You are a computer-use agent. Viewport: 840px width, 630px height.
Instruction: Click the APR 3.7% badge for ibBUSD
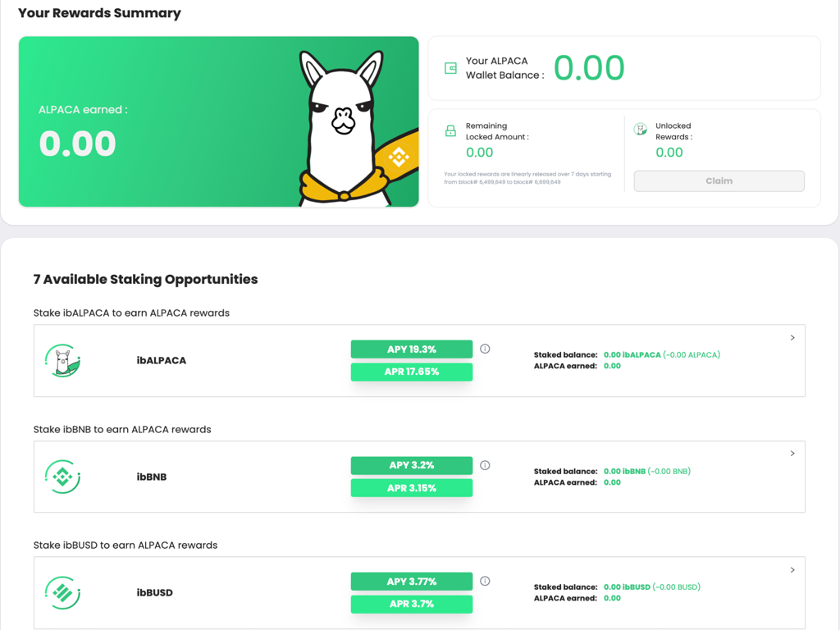[x=411, y=604]
